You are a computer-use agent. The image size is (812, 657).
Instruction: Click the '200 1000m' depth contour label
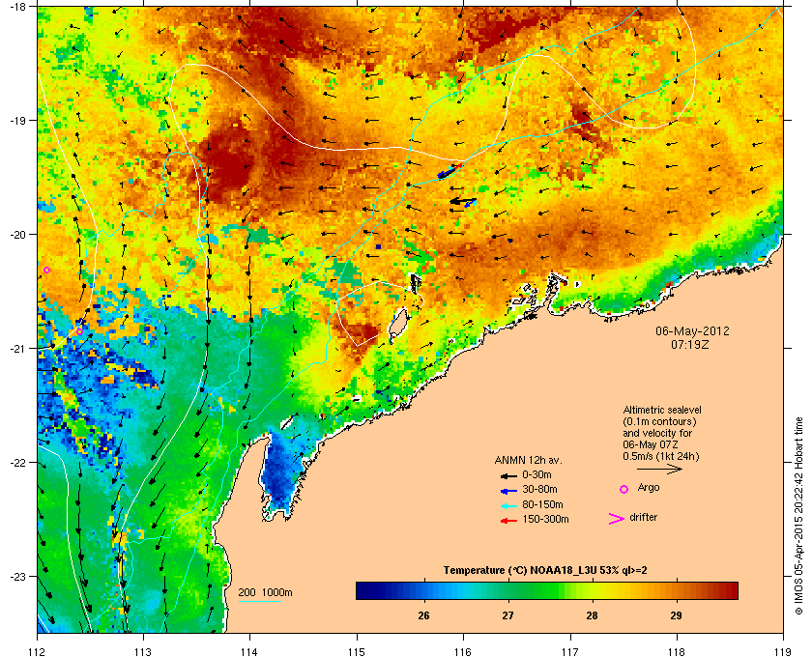click(x=265, y=593)
